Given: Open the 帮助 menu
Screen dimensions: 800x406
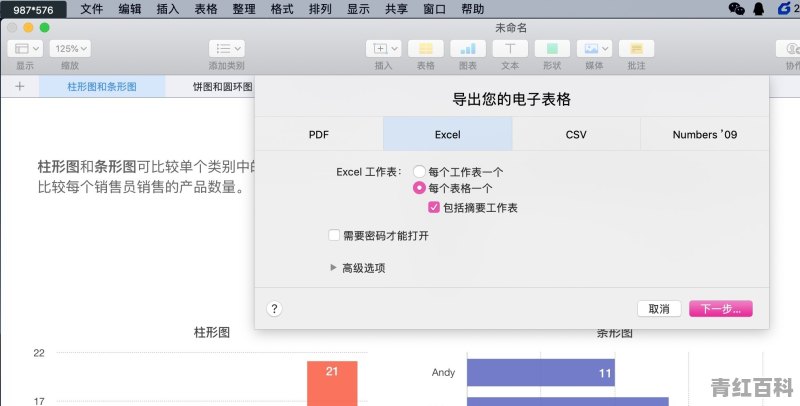Looking at the screenshot, I should click(x=472, y=9).
